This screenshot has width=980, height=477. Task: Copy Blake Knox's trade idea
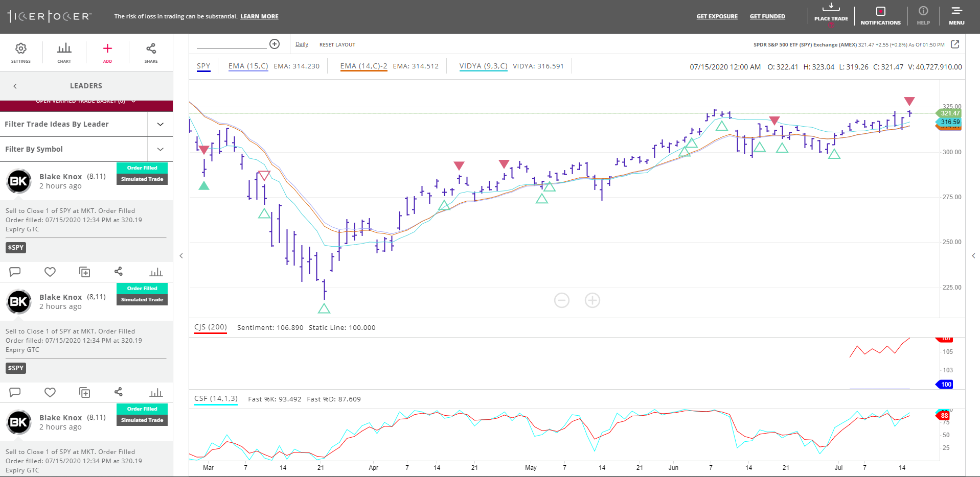(84, 272)
